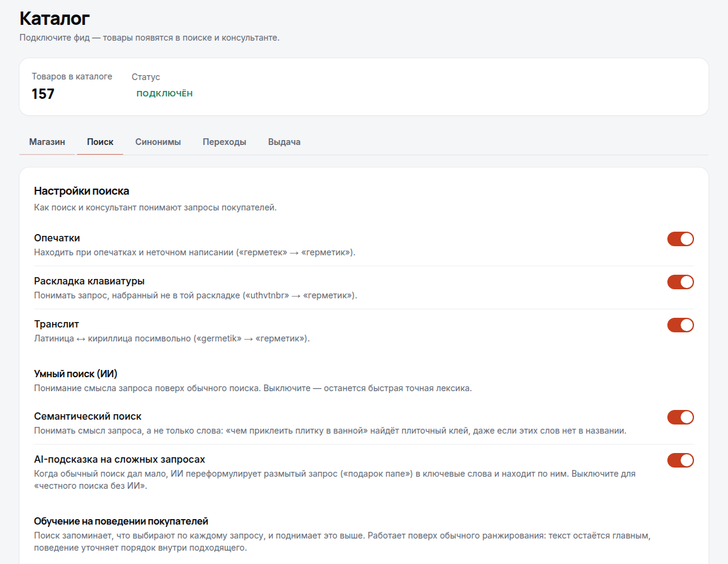This screenshot has width=728, height=564.
Task: Click the «germetik» translit example description
Action: pos(172,338)
